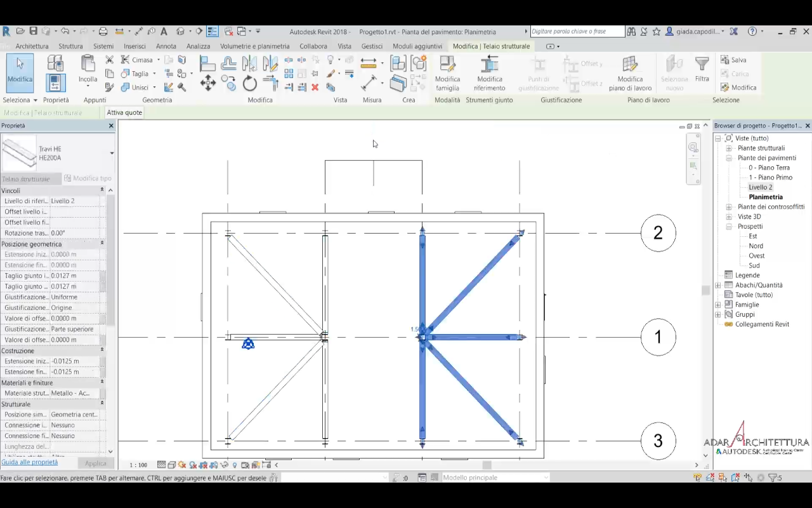Expand the Piante strutturali tree node
This screenshot has height=508, width=812.
click(729, 148)
